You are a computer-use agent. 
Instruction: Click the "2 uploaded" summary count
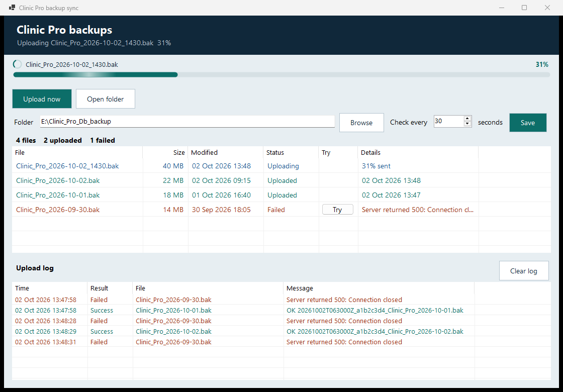pyautogui.click(x=63, y=140)
